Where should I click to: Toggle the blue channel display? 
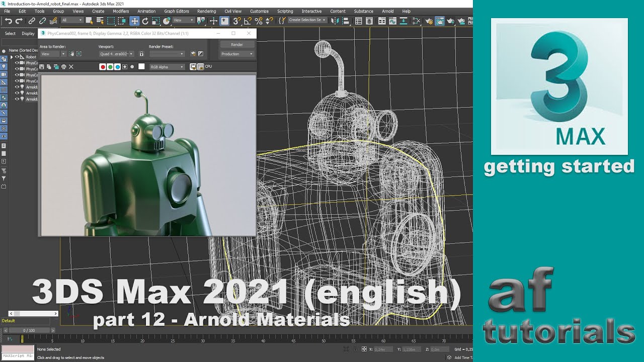point(118,67)
